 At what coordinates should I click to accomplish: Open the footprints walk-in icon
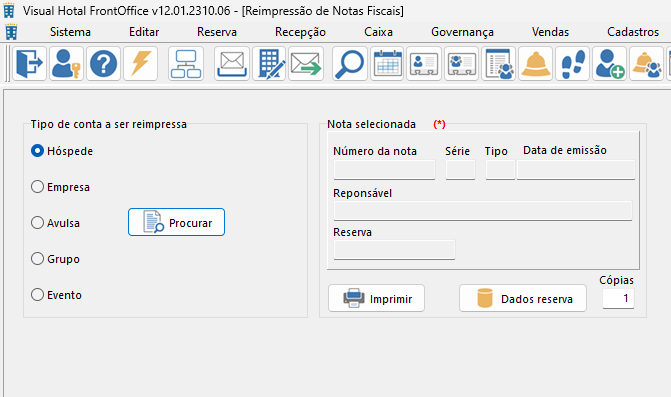point(573,64)
